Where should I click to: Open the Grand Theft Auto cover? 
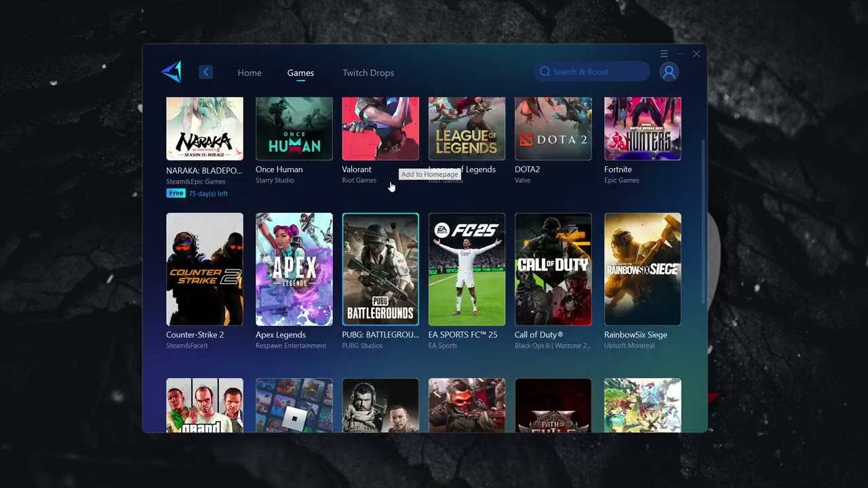click(205, 405)
